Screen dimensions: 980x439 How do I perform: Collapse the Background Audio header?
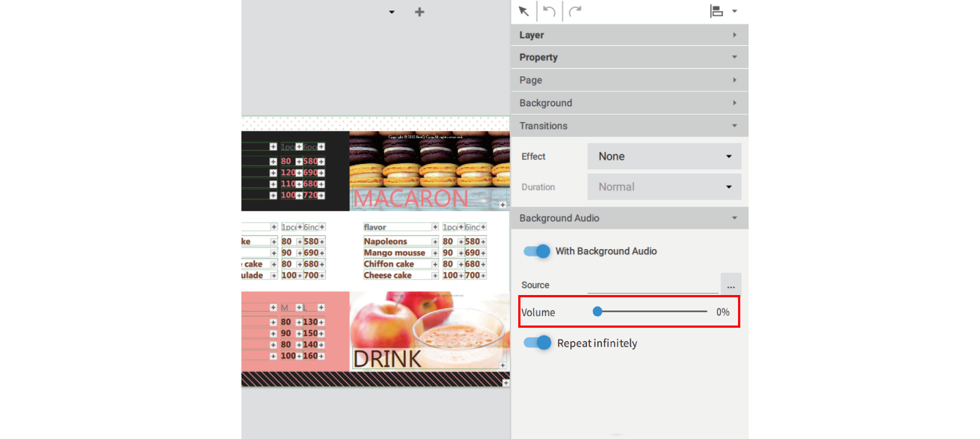629,218
